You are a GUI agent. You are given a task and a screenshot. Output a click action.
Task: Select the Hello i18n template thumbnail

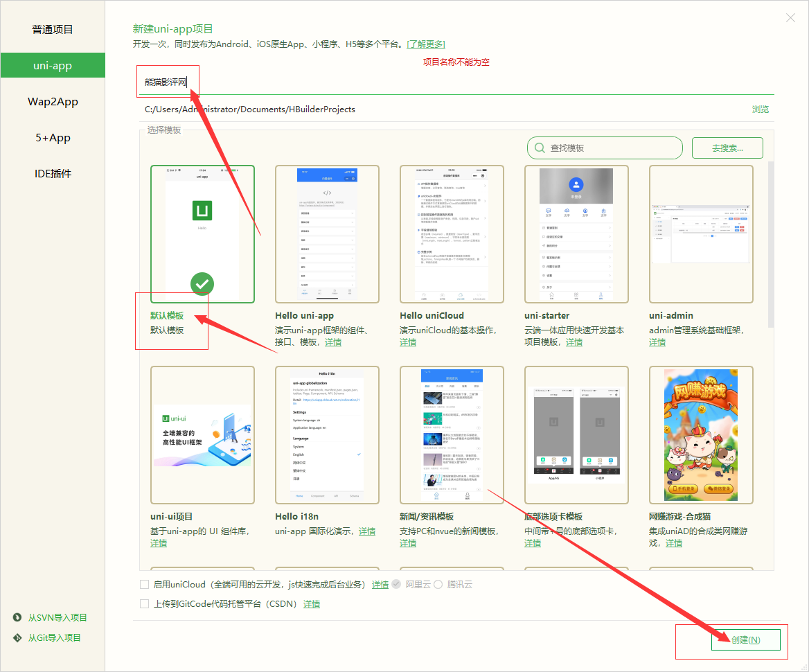point(327,435)
